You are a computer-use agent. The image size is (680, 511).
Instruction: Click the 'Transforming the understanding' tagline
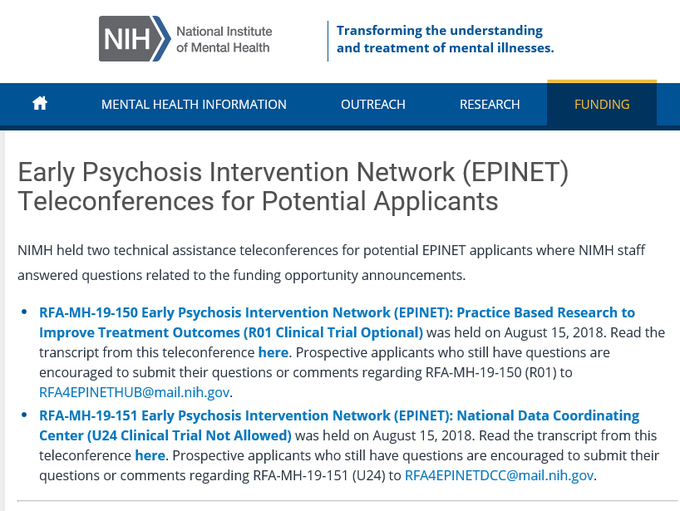click(445, 39)
